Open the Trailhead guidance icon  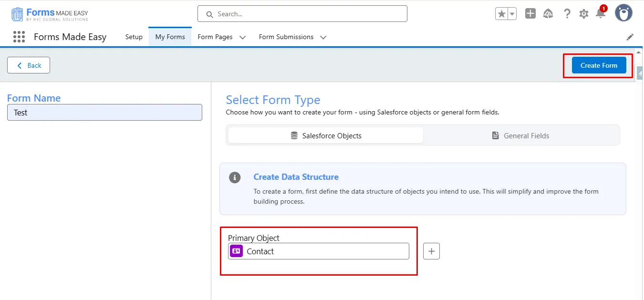tap(548, 14)
